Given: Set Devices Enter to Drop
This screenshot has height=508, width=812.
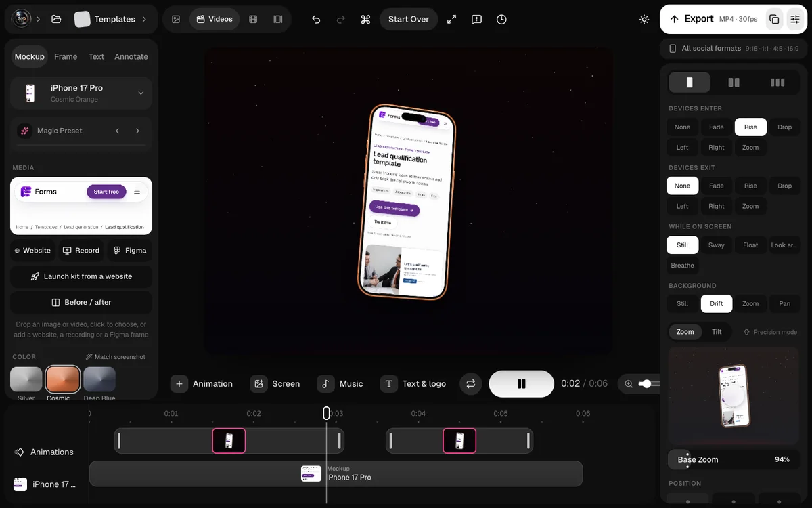Looking at the screenshot, I should point(784,127).
